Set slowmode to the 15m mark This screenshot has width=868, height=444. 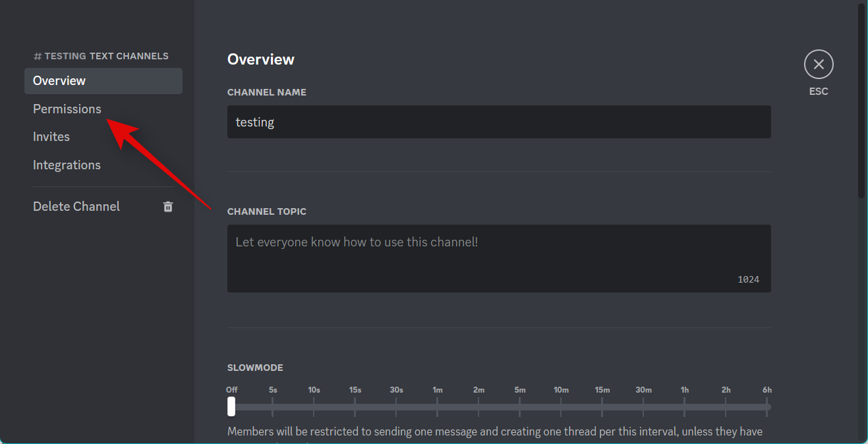tap(602, 406)
